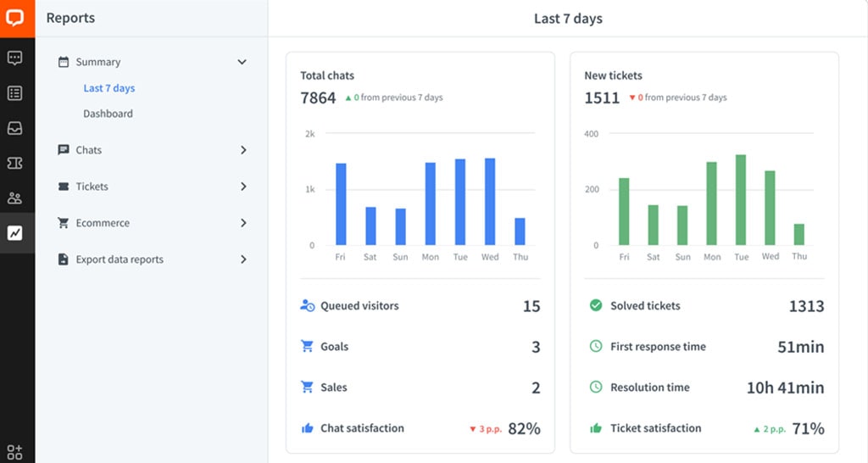
Task: Expand the Tickets reports section
Action: pyautogui.click(x=243, y=187)
